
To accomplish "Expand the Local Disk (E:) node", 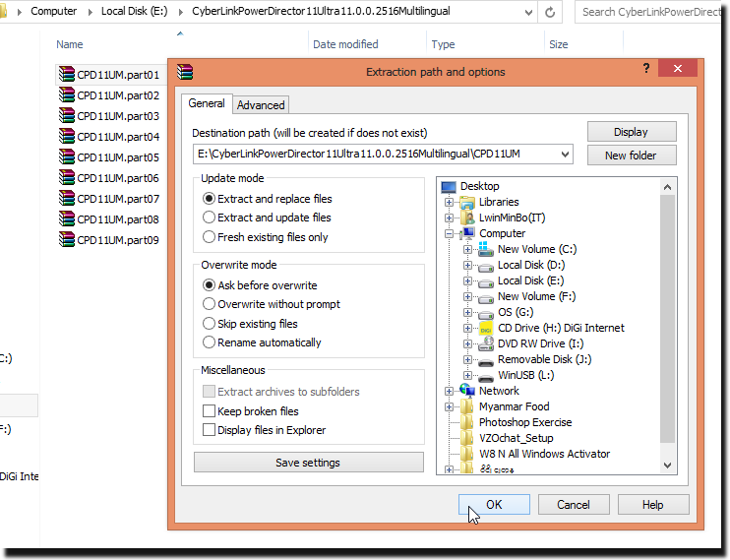I will tap(467, 280).
